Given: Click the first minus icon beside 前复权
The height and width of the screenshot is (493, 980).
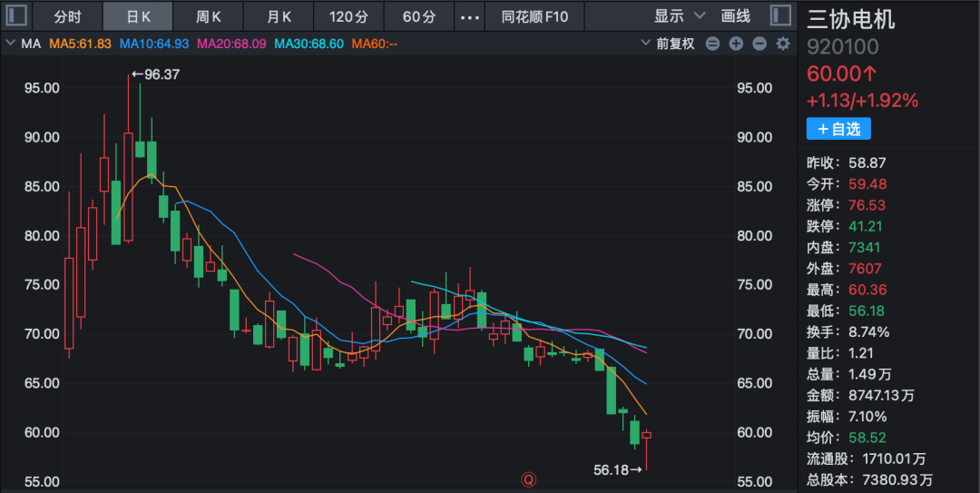Looking at the screenshot, I should (712, 44).
